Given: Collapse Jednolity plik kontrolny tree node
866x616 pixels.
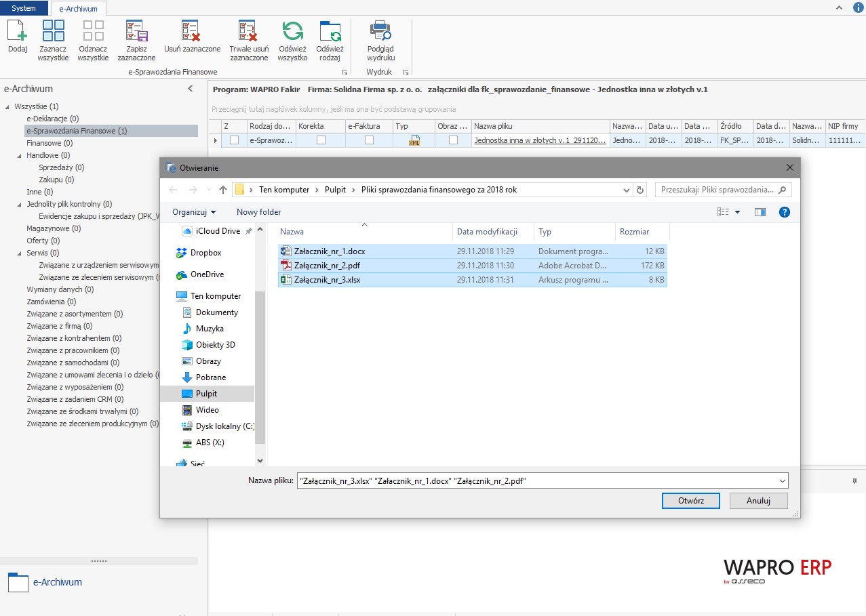Looking at the screenshot, I should click(x=20, y=204).
